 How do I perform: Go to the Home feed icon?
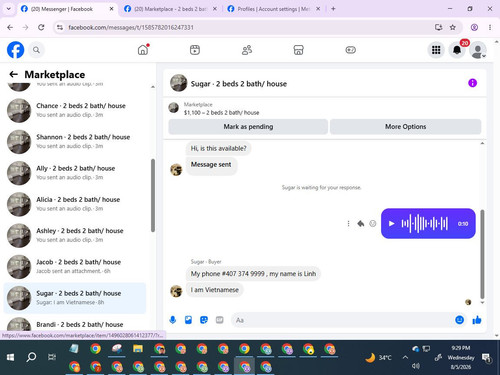(x=143, y=50)
